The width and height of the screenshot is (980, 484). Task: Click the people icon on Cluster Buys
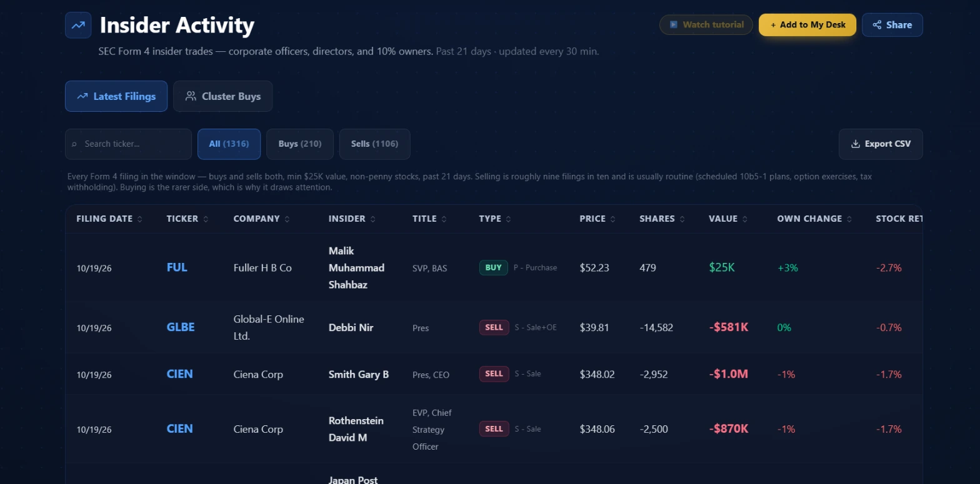tap(191, 96)
